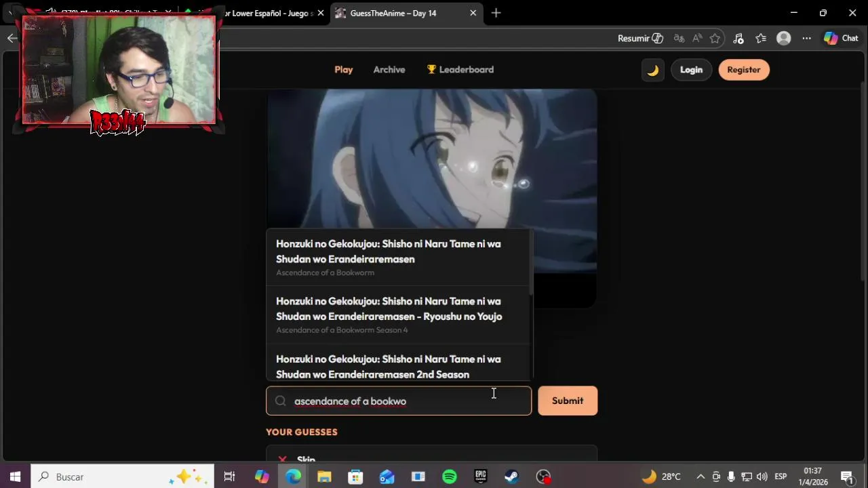Open Copilot from the taskbar

[x=262, y=476]
